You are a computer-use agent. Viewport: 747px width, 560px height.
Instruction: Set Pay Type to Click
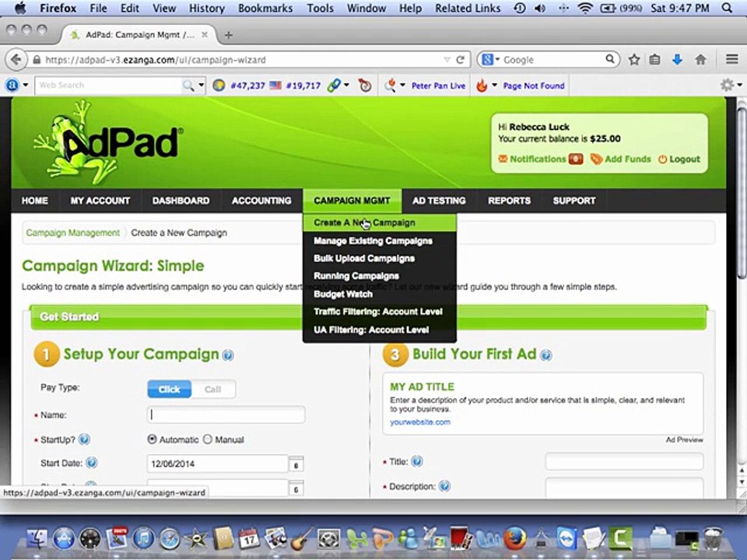[169, 389]
